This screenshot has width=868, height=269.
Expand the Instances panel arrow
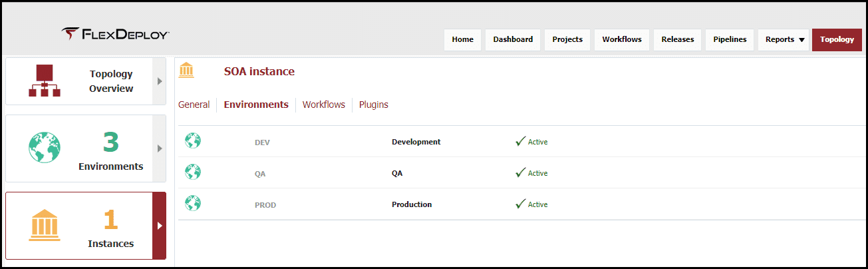[159, 226]
